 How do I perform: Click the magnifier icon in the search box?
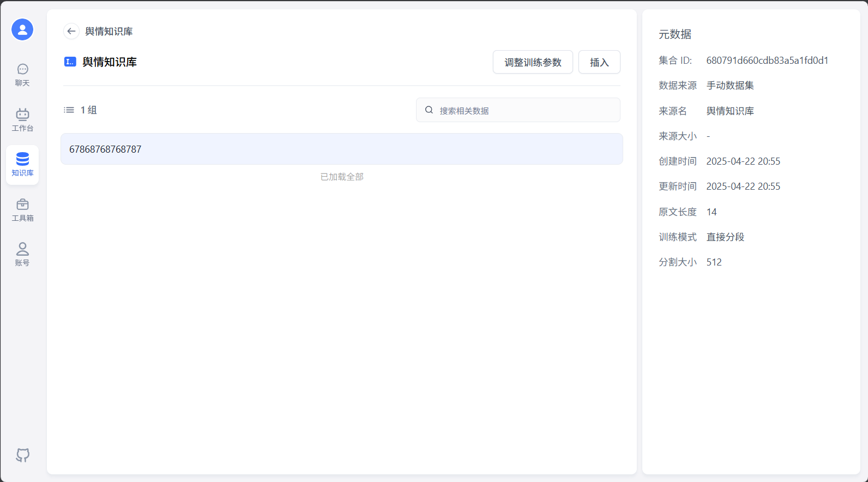[x=429, y=110]
